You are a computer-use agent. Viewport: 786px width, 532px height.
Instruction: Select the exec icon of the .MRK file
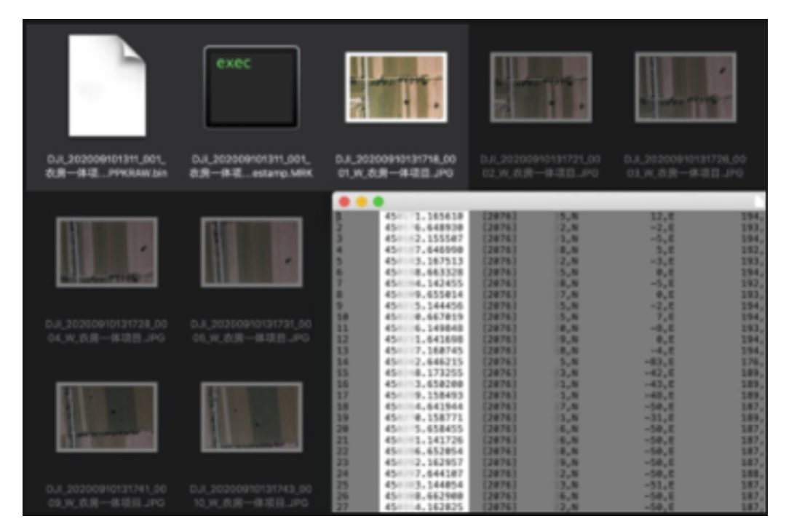[x=252, y=87]
